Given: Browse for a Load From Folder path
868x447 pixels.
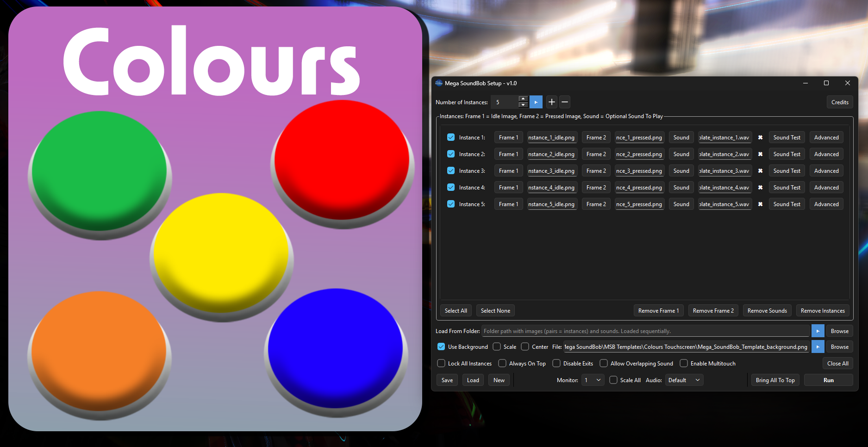Looking at the screenshot, I should pos(840,331).
